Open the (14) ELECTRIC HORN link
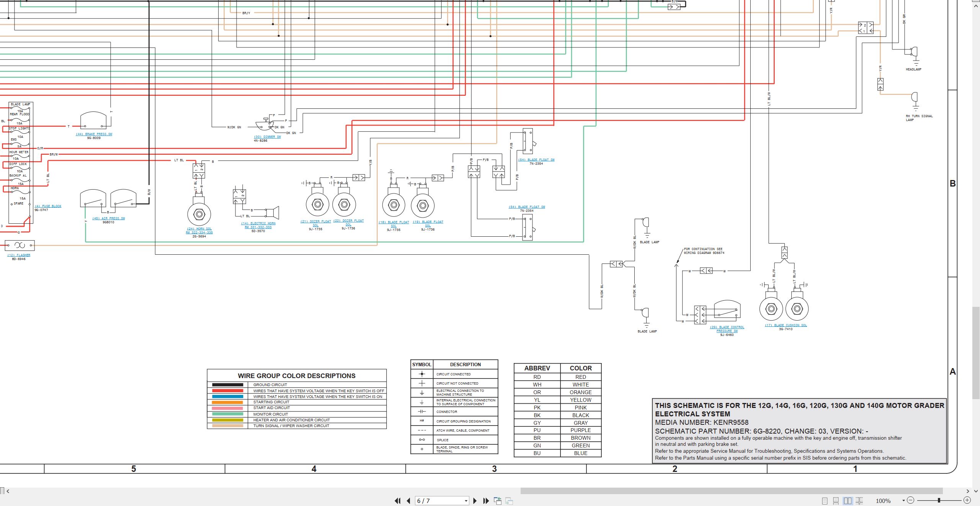 pyautogui.click(x=258, y=225)
